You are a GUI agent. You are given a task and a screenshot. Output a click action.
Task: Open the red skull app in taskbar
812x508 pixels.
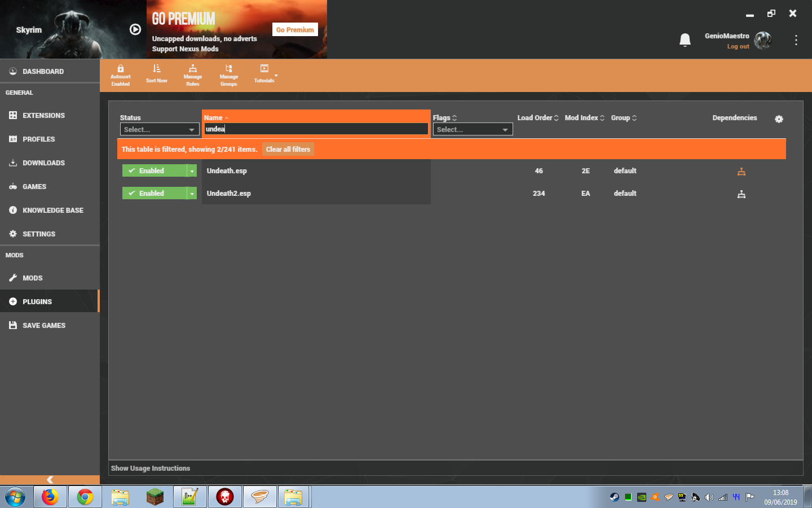click(x=225, y=497)
